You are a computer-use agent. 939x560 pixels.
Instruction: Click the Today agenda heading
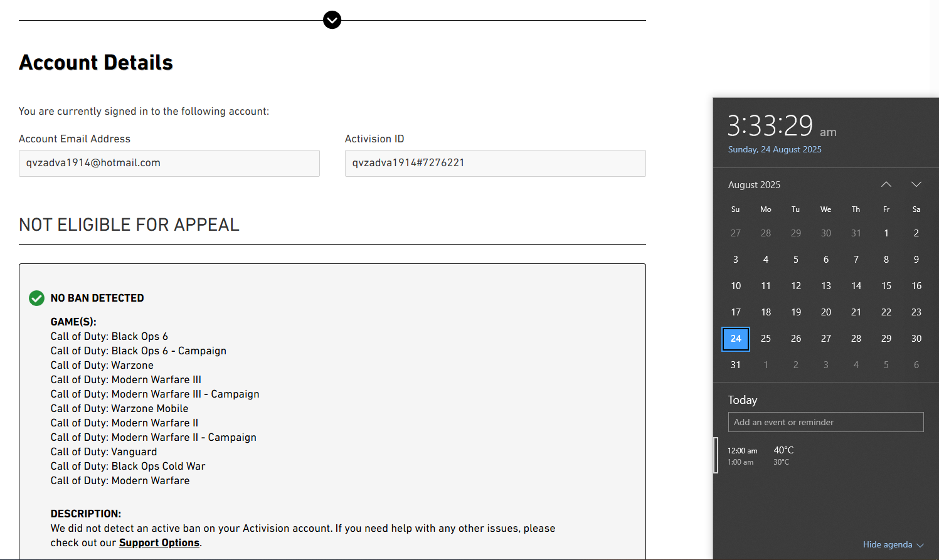[743, 400]
